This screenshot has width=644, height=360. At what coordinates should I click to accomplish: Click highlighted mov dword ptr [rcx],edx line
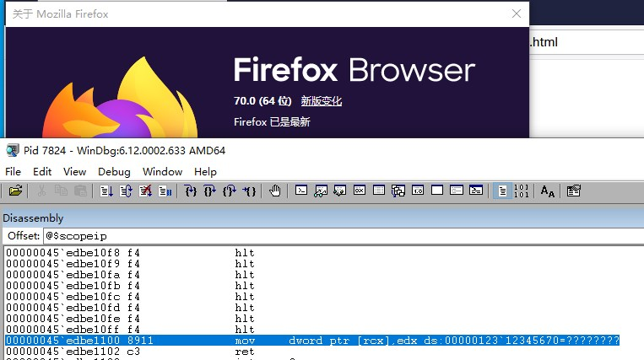[312, 341]
